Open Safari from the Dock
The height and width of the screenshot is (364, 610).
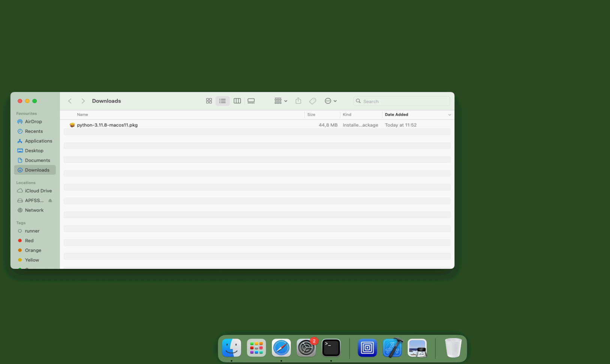coord(281,348)
